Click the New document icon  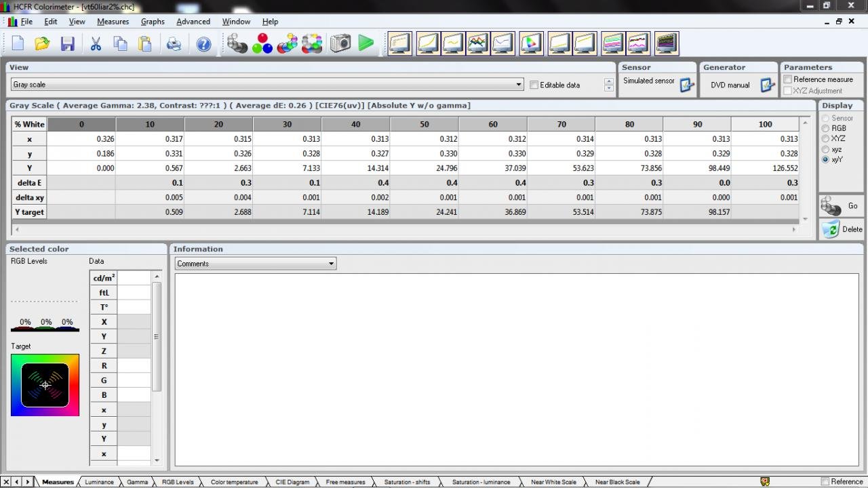[18, 44]
